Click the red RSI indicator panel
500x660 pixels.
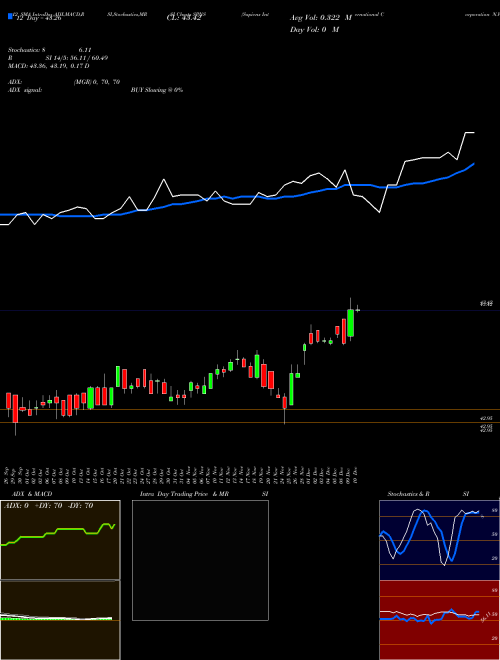439,620
